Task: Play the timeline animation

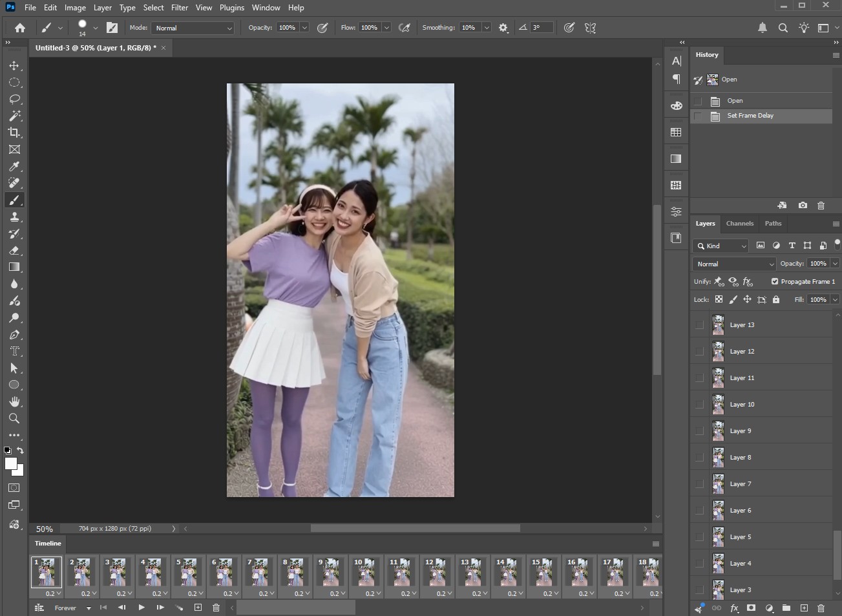Action: [x=141, y=608]
